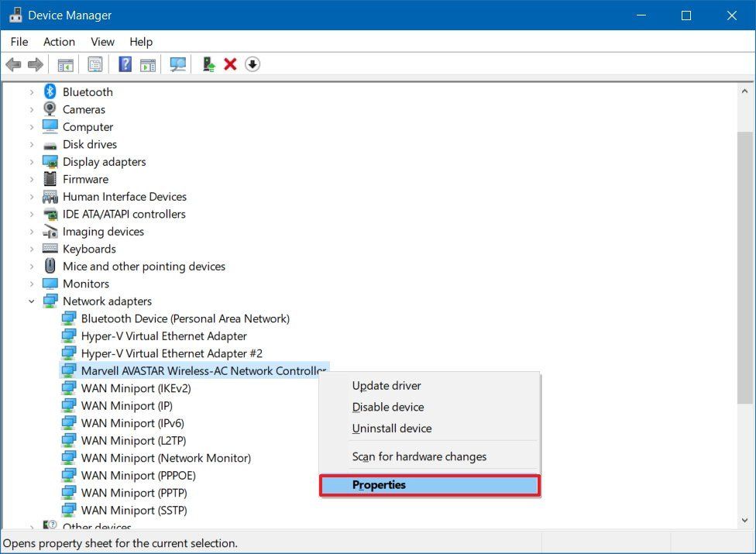Click the Keyboards icon
This screenshot has width=756, height=554.
(x=50, y=248)
